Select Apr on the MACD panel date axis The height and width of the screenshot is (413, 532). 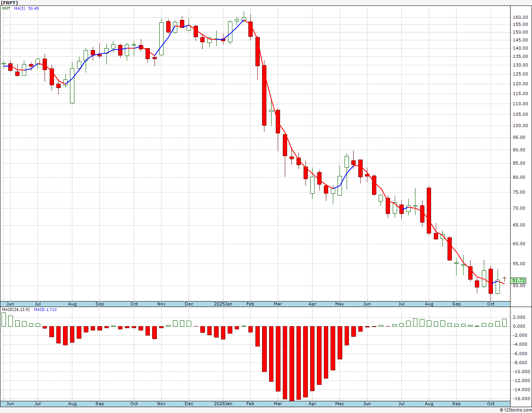tap(313, 404)
